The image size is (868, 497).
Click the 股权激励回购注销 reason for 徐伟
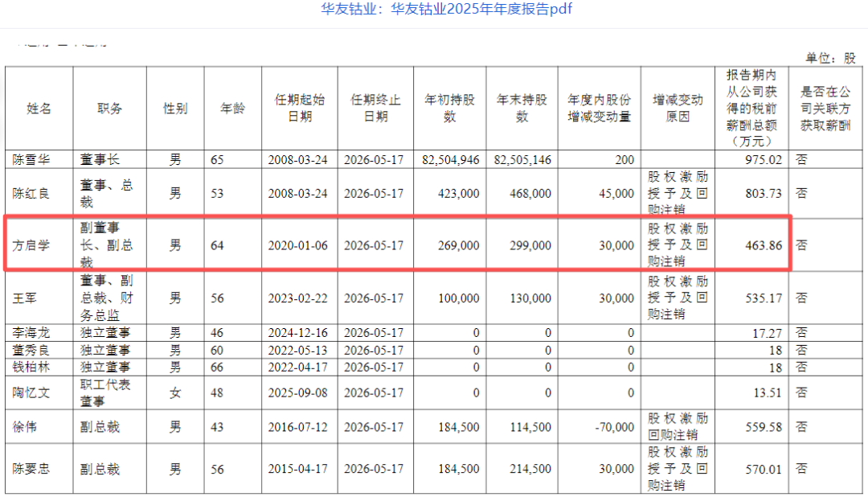[678, 427]
